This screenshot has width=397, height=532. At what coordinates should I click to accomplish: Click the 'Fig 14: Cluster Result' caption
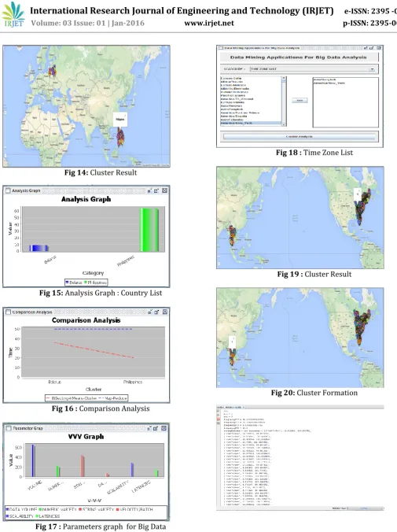[101, 172]
